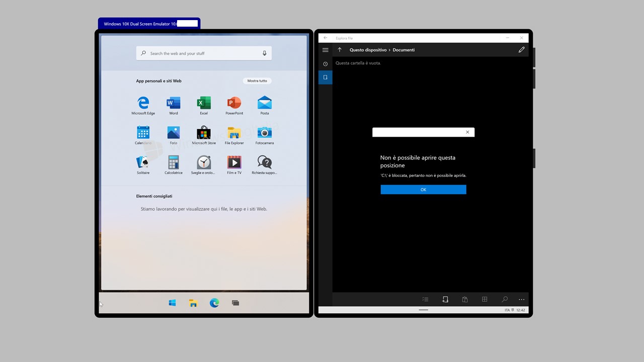
Task: Open the Foto app
Action: [x=174, y=136]
